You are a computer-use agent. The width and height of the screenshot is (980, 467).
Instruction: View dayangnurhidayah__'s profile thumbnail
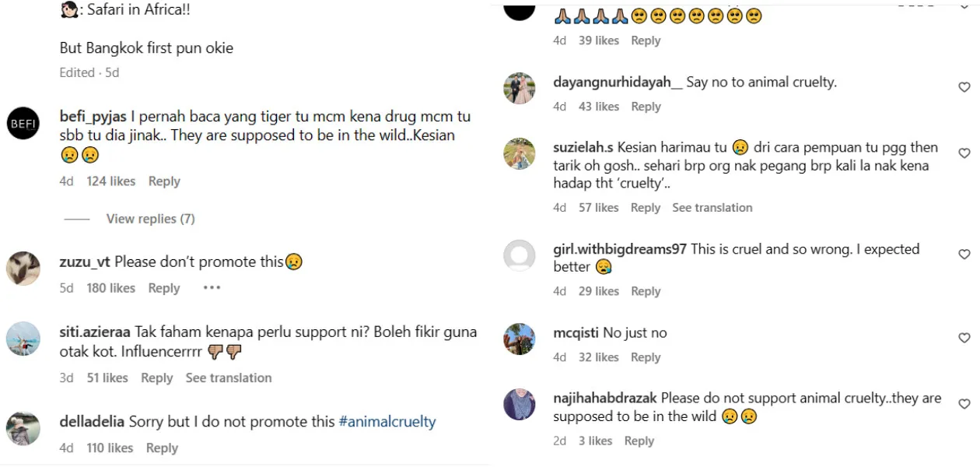tap(520, 88)
